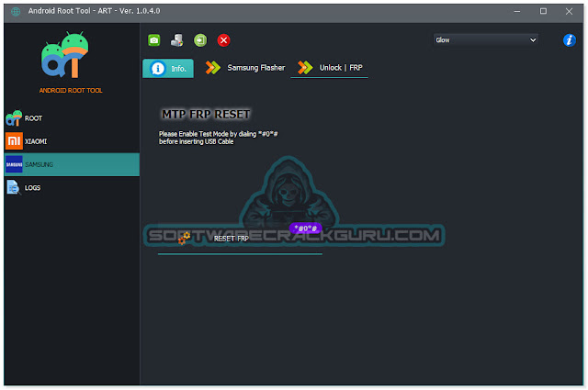
Task: Click the RESET FRP button
Action: tap(240, 239)
